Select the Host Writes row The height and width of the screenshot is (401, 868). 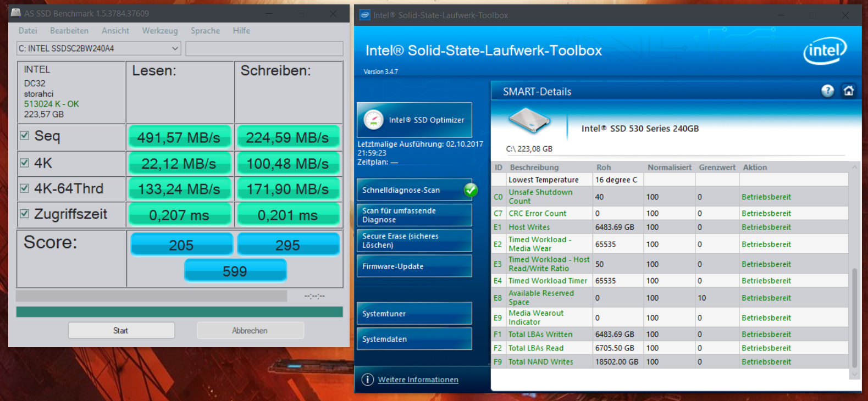[670, 227]
